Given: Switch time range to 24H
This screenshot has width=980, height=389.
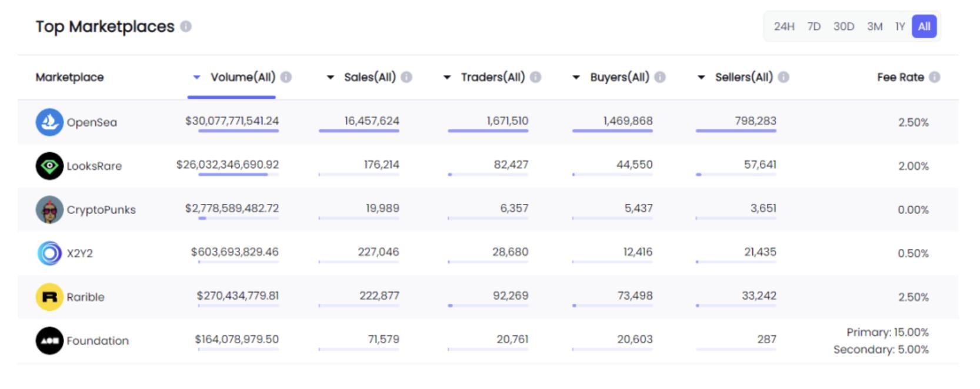Looking at the screenshot, I should pos(784,26).
